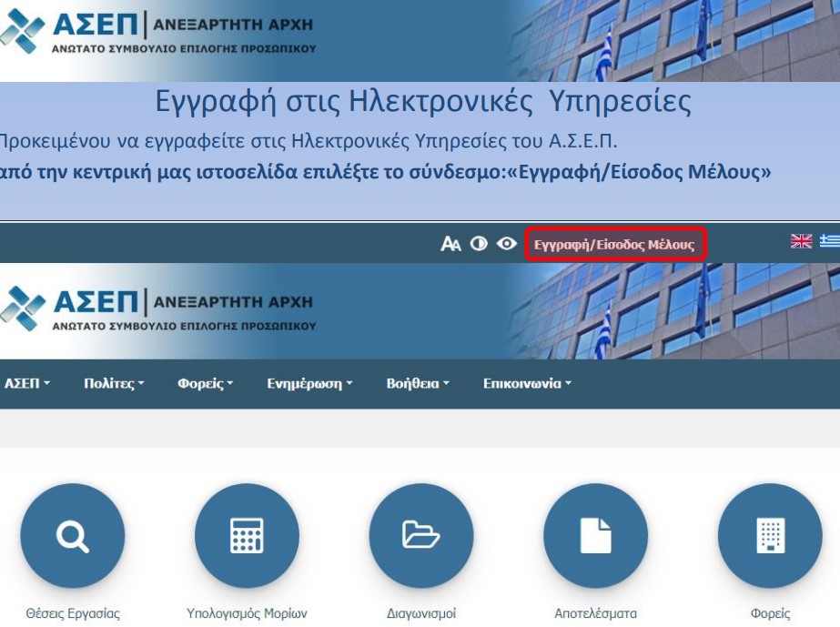Open the Επικοινωνία menu
The height and width of the screenshot is (627, 840).
pyautogui.click(x=527, y=384)
